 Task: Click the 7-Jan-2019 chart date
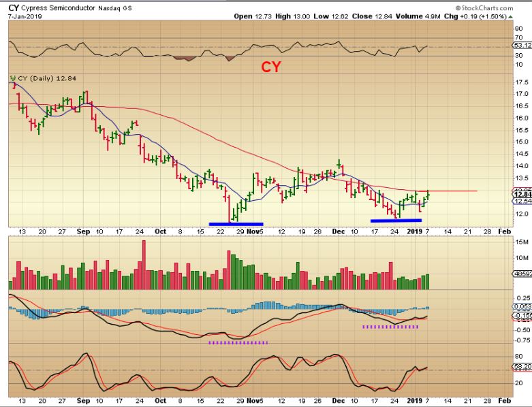(25, 16)
